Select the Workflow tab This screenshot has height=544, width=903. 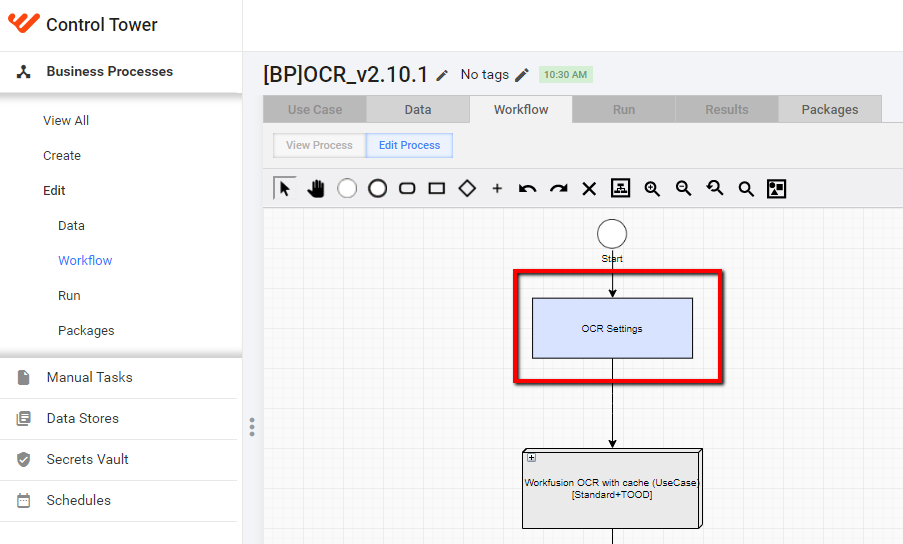(521, 109)
